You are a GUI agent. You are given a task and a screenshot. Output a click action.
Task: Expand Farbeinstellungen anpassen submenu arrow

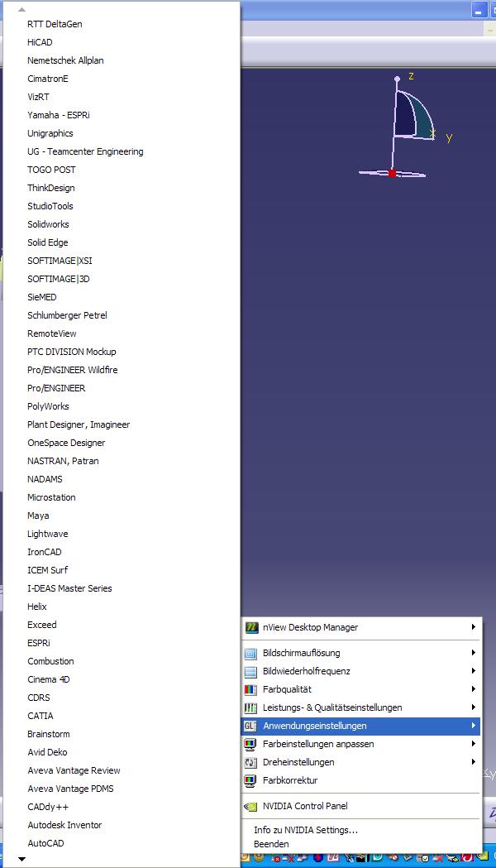tap(474, 744)
